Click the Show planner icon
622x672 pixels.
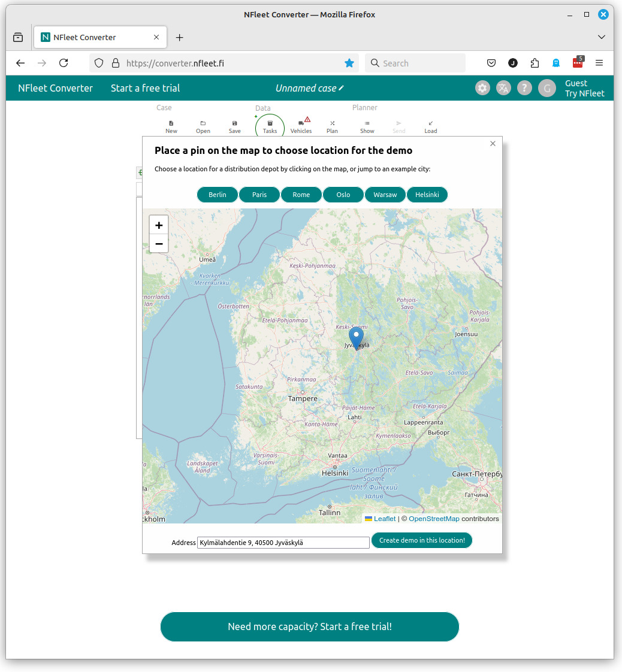[367, 127]
